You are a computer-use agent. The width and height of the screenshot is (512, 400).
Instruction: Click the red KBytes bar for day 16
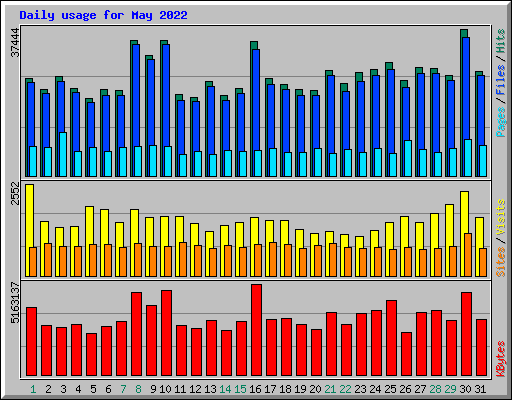point(256,330)
